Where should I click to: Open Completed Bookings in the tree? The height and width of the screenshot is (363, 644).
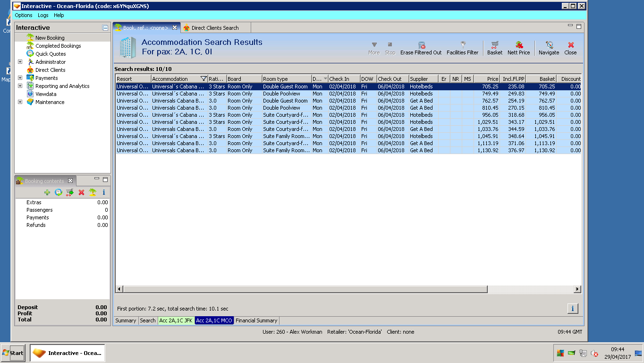click(58, 46)
